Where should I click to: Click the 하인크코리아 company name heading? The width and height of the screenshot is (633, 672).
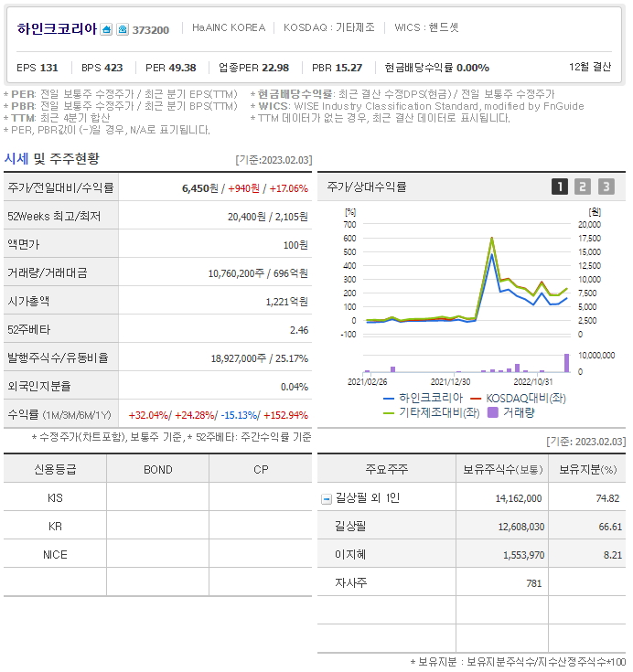pyautogui.click(x=57, y=28)
